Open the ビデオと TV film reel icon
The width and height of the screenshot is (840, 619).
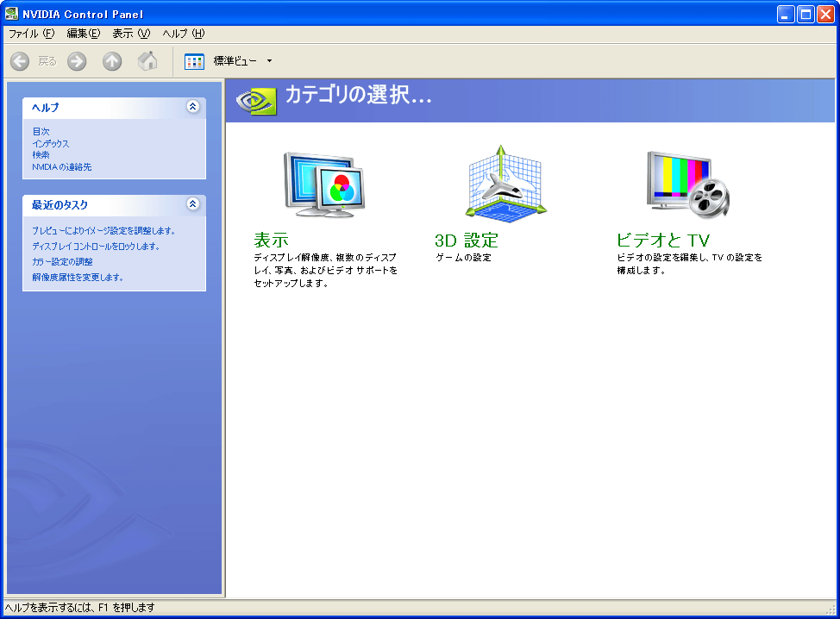[688, 184]
